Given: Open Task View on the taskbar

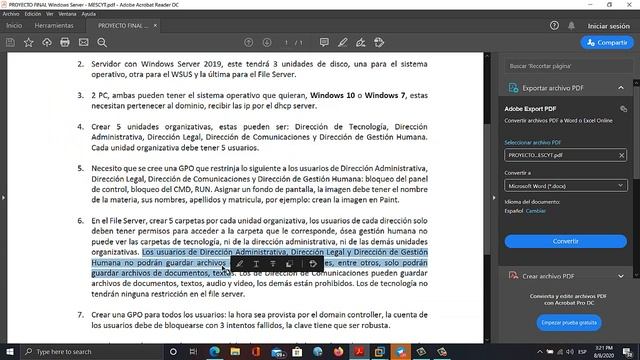Looking at the screenshot, I should pos(193,351).
